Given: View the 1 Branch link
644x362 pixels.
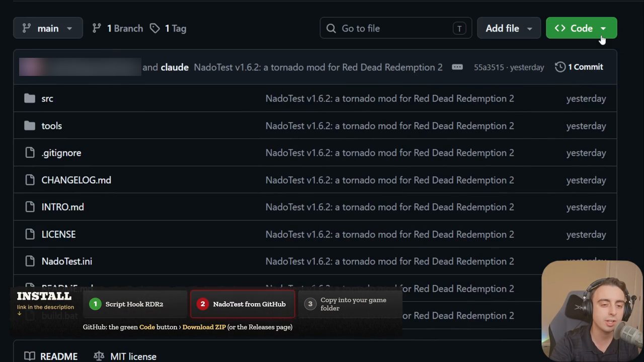Looking at the screenshot, I should click(x=118, y=28).
